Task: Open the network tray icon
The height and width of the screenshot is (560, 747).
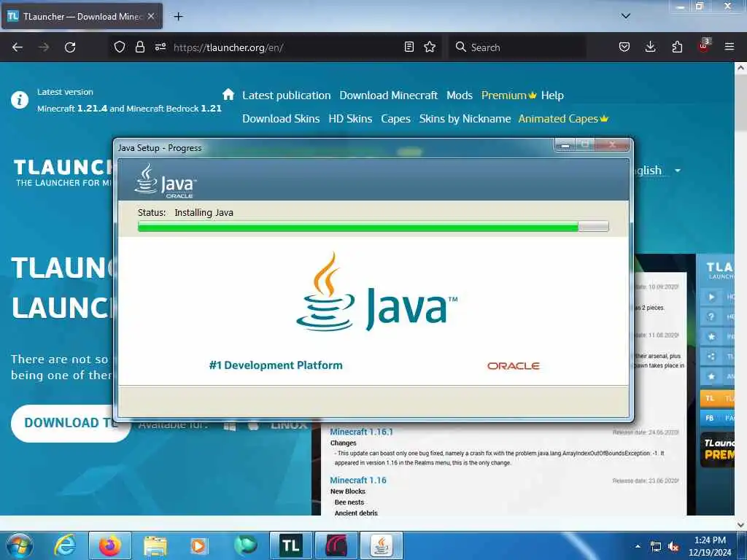Action: pos(656,547)
